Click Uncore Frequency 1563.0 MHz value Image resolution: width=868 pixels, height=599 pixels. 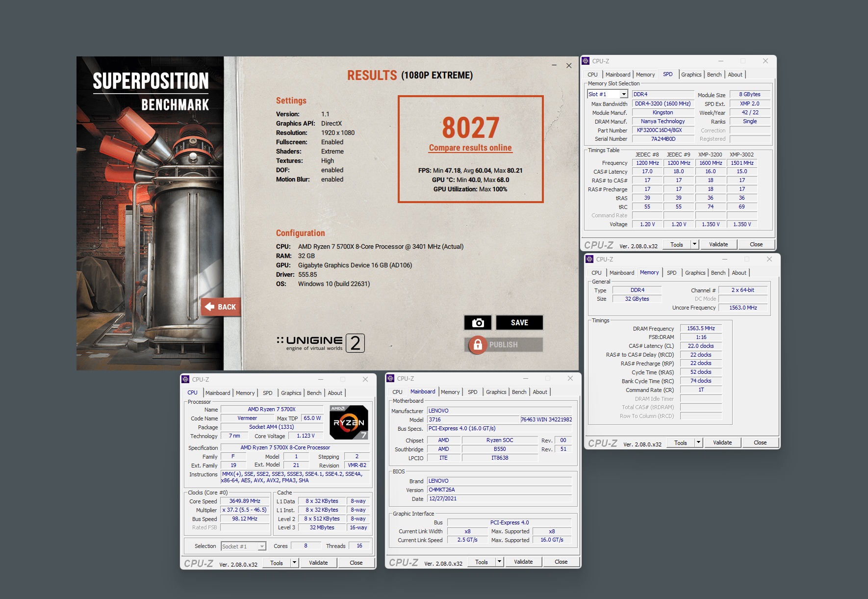pos(743,308)
